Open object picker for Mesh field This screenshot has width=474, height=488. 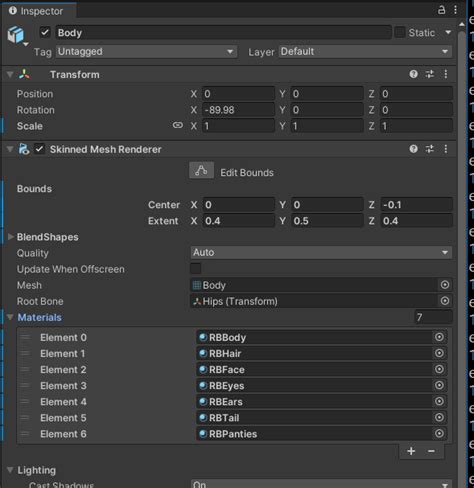coord(445,285)
